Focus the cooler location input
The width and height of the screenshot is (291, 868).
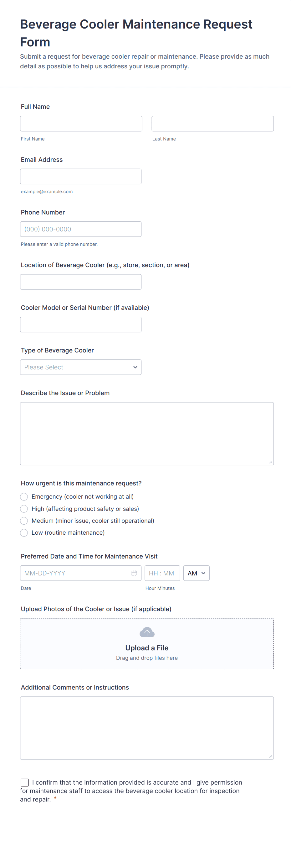pyautogui.click(x=81, y=282)
